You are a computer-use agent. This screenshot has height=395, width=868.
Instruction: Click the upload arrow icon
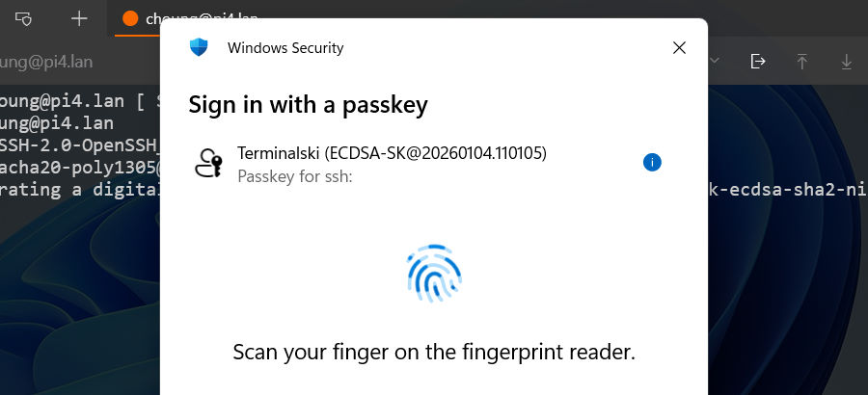(x=801, y=61)
